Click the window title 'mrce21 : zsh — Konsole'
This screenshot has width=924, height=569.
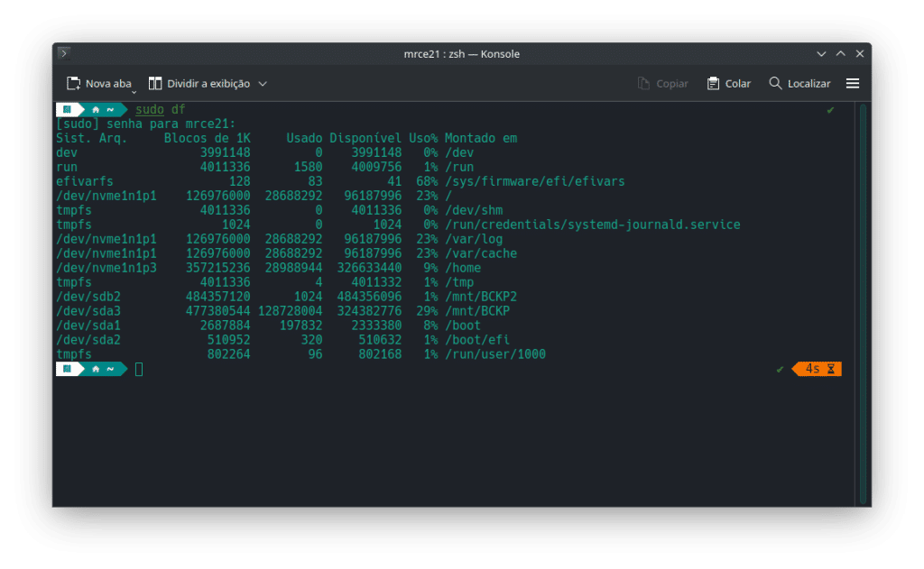pyautogui.click(x=461, y=53)
